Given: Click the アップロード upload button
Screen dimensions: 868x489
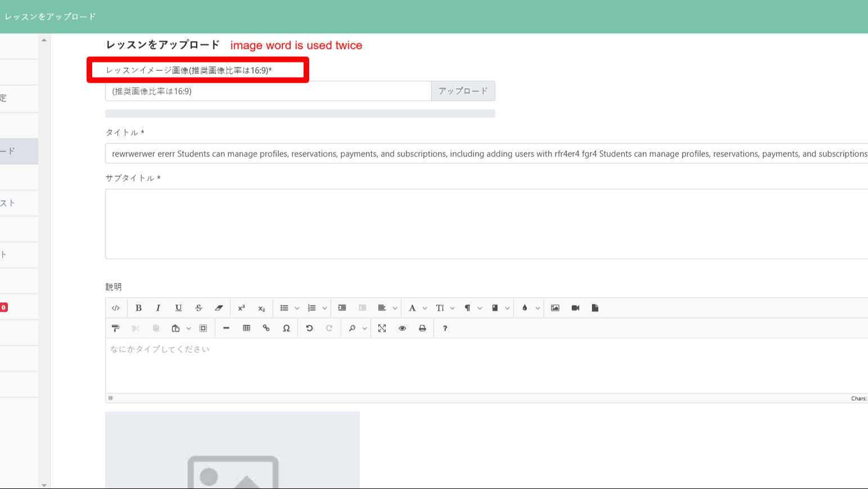Looking at the screenshot, I should pyautogui.click(x=463, y=91).
